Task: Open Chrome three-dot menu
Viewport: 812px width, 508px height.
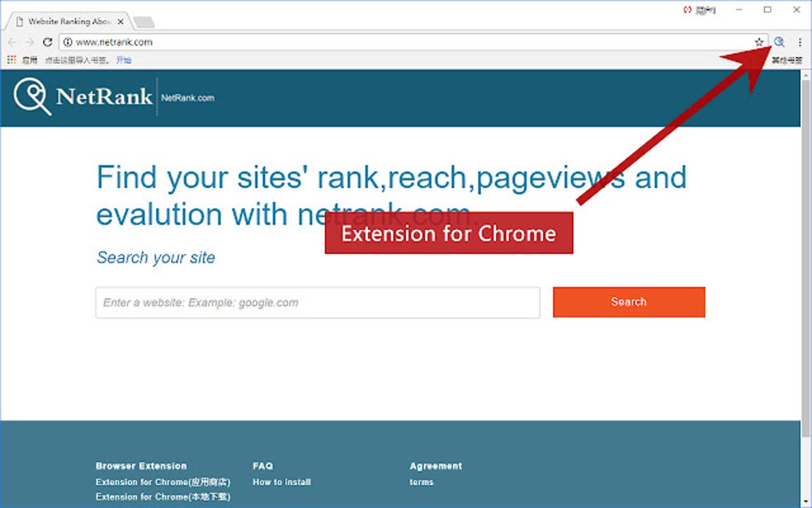Action: [x=800, y=42]
